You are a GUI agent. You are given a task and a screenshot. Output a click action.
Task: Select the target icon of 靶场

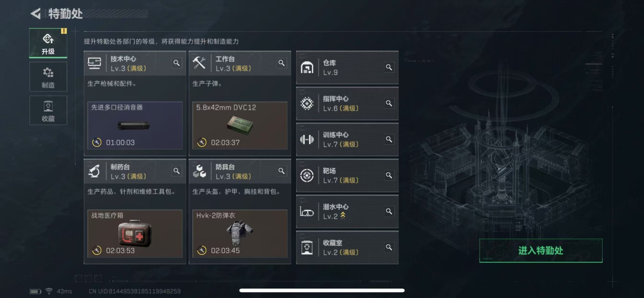tap(307, 175)
